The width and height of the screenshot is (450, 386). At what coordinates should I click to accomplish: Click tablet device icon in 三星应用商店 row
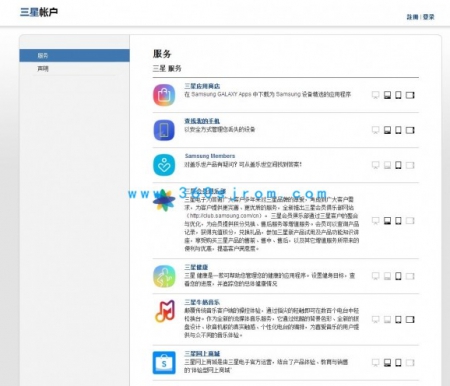point(410,95)
